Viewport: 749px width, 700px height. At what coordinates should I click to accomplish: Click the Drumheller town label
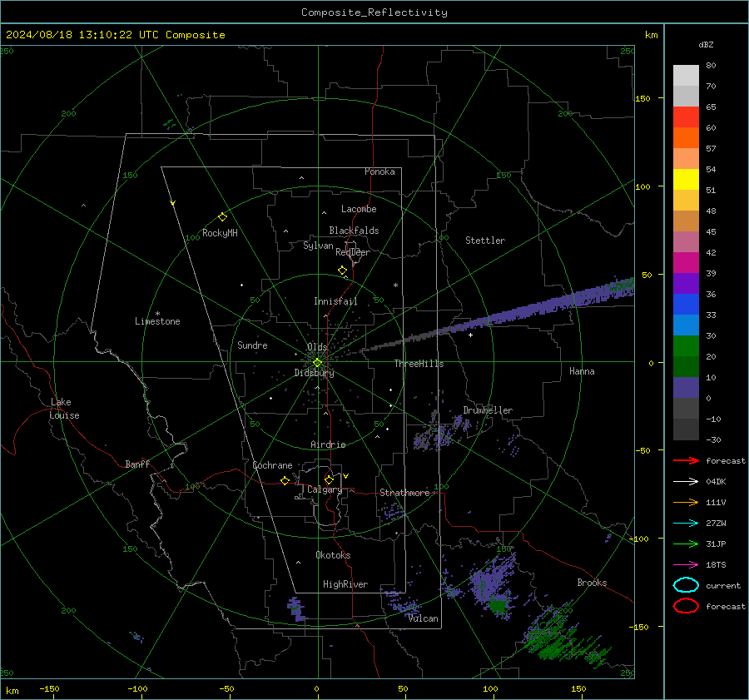point(488,410)
